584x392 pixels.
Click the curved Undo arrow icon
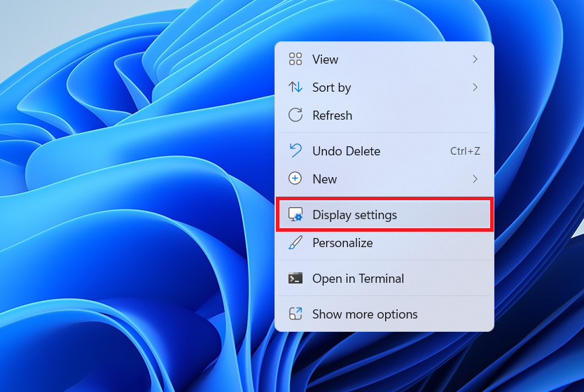click(296, 151)
